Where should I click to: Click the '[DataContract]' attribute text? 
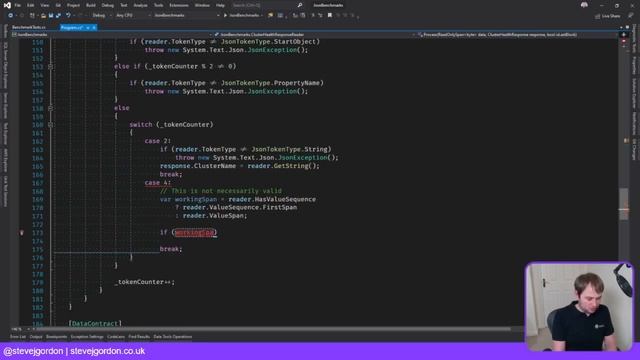[95, 323]
